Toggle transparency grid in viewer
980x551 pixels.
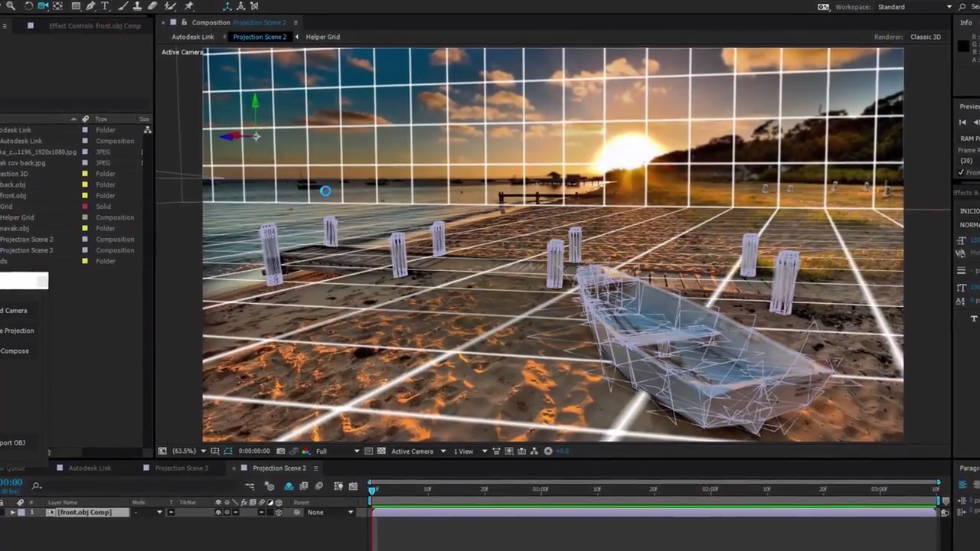[381, 451]
